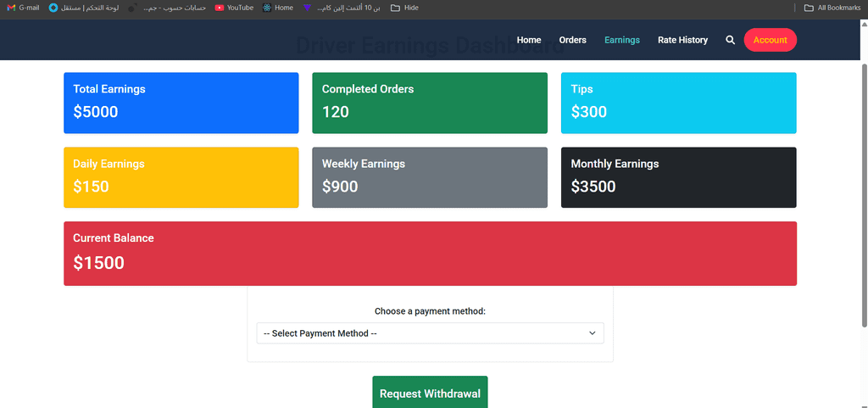Click the $150 daily earnings value
The height and width of the screenshot is (408, 868).
pyautogui.click(x=91, y=187)
